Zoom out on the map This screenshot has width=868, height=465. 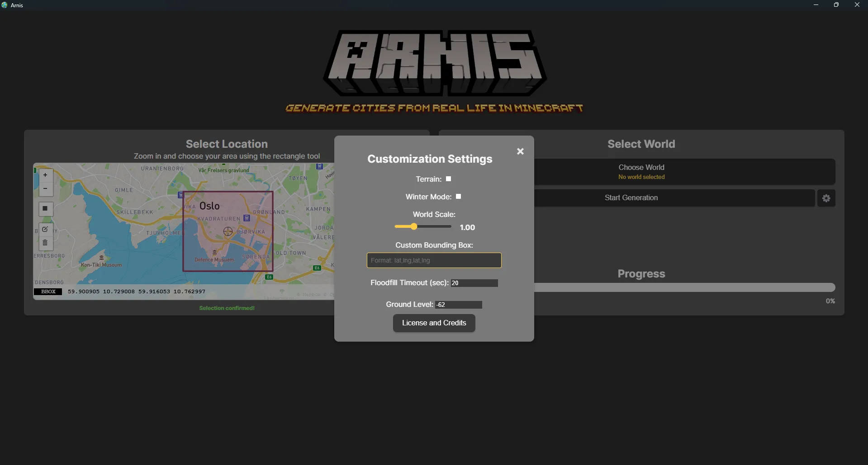45,189
